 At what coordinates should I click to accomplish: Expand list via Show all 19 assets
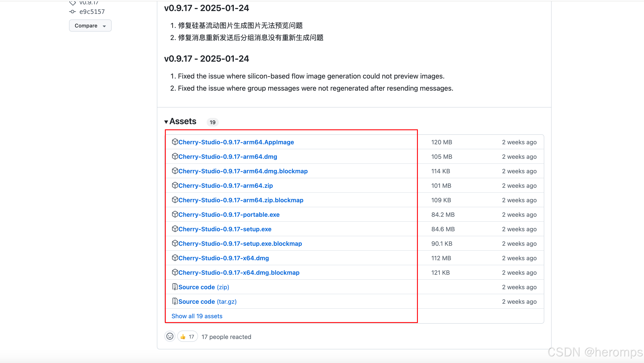(x=197, y=316)
